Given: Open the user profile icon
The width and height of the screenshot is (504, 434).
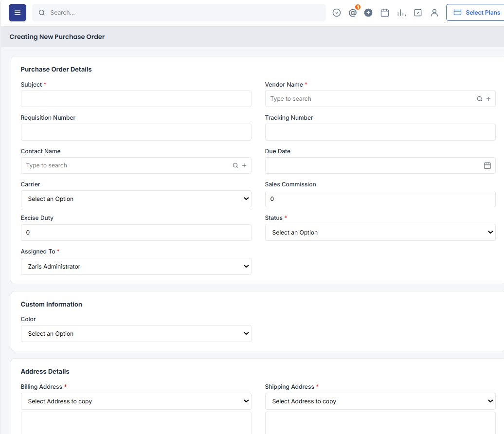Looking at the screenshot, I should point(434,13).
